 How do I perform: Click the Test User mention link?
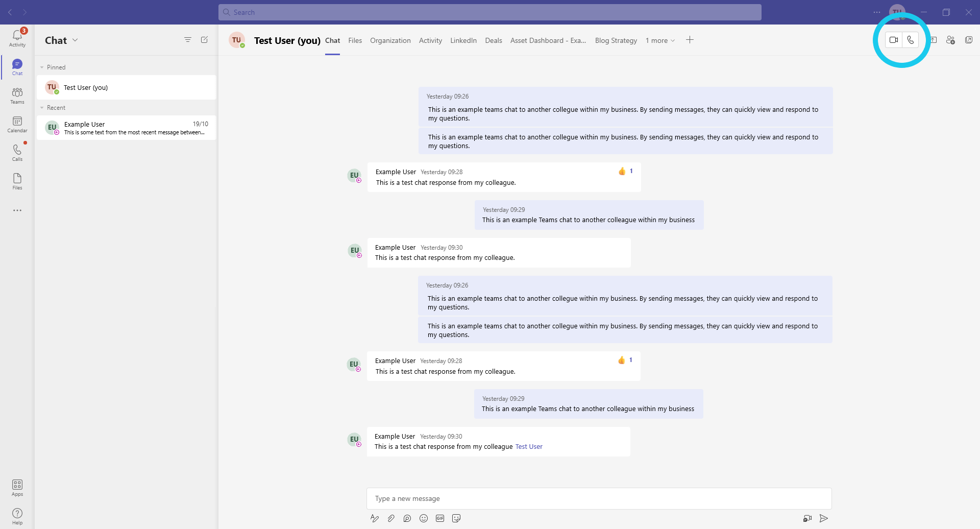[x=529, y=447]
